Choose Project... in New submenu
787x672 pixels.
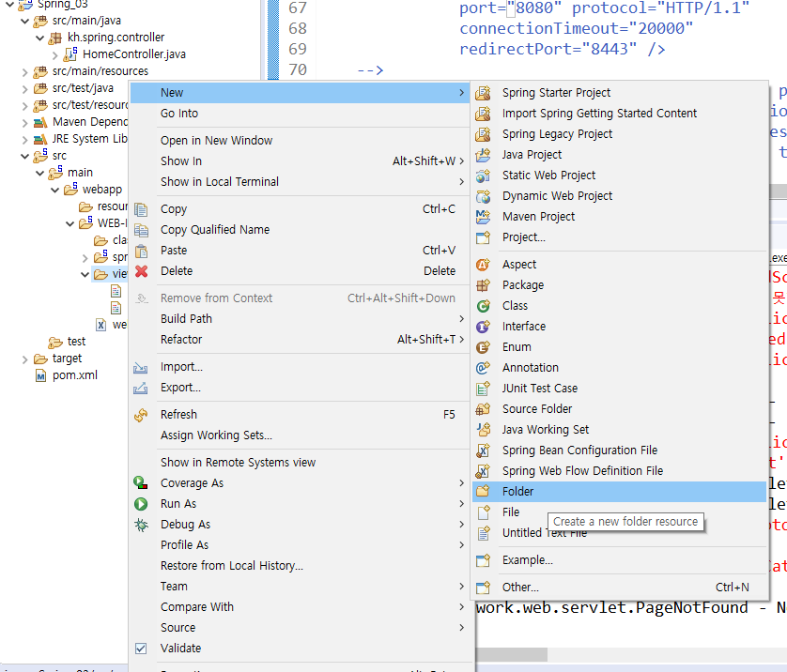pos(619,237)
